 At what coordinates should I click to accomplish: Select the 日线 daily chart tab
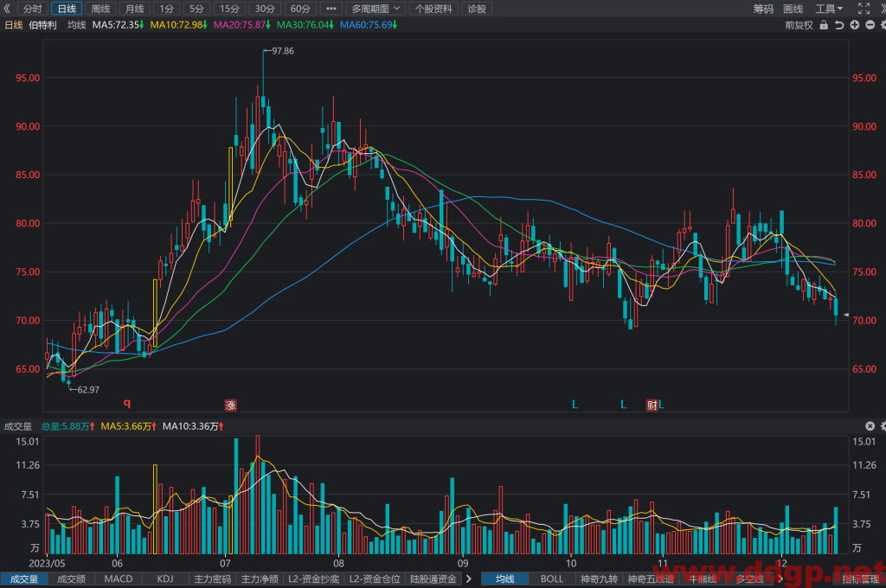coord(67,9)
